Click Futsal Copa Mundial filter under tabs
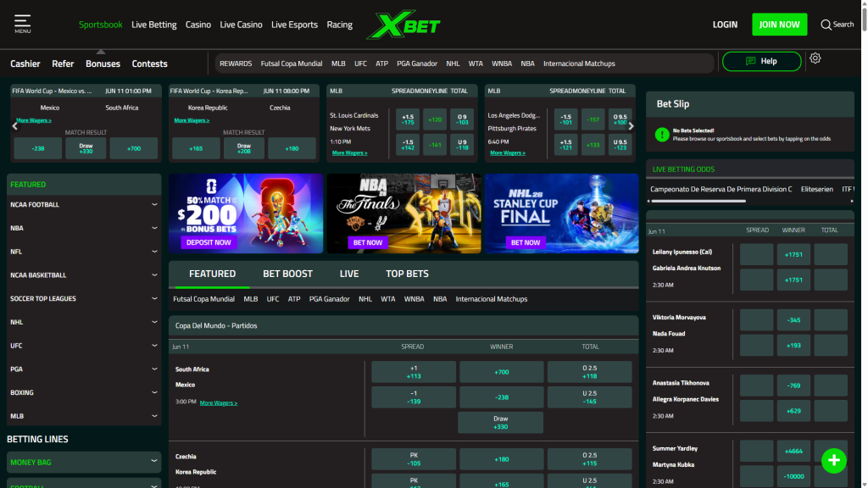Viewport: 868px width, 488px height. pyautogui.click(x=203, y=299)
